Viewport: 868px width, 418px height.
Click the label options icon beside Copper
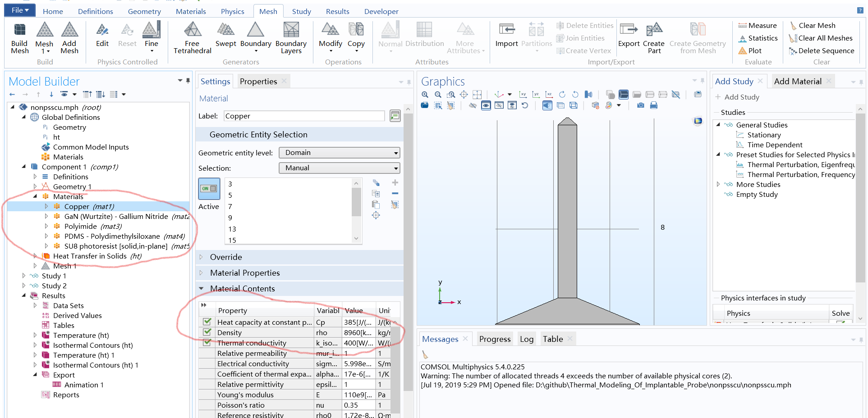coord(395,116)
